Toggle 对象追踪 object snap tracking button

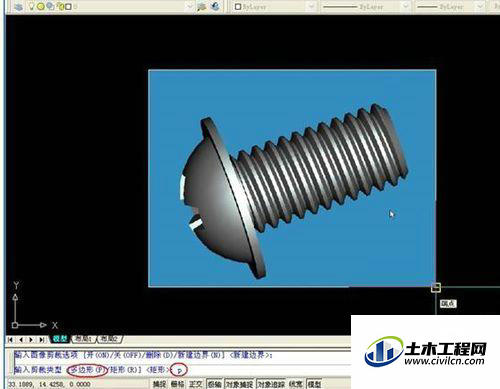271,384
